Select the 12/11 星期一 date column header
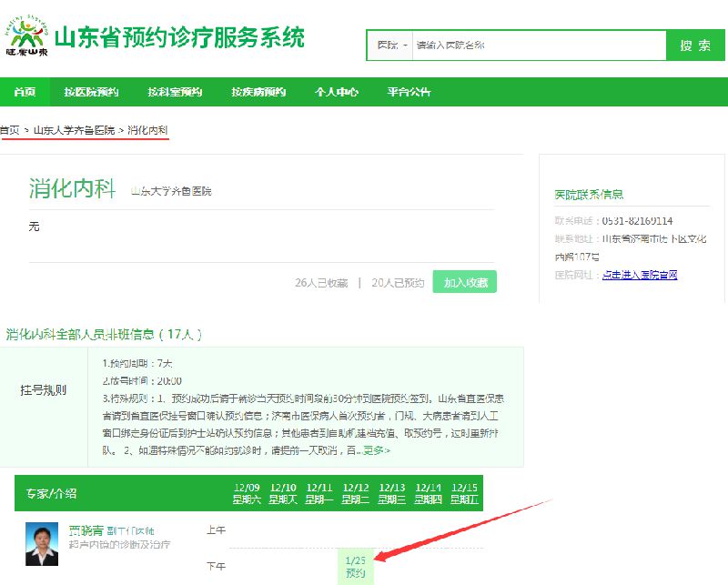This screenshot has width=728, height=585. [x=319, y=493]
